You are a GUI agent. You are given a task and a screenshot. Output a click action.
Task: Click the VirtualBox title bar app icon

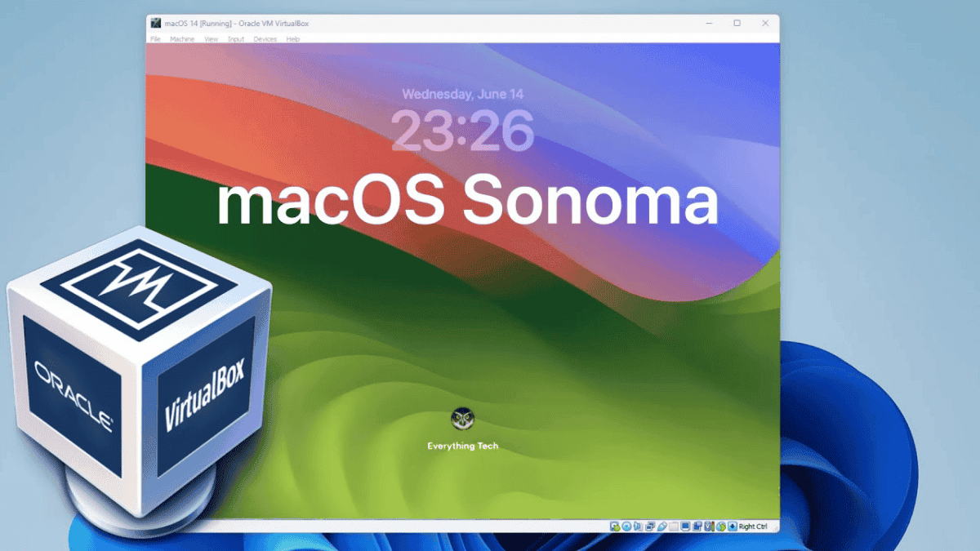(156, 23)
